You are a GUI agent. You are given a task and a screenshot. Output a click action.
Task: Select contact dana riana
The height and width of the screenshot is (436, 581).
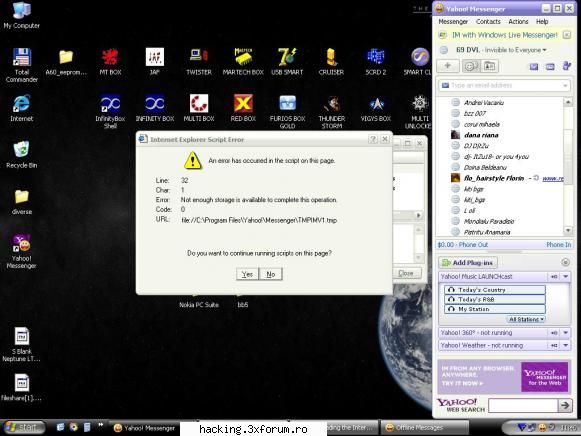(481, 135)
